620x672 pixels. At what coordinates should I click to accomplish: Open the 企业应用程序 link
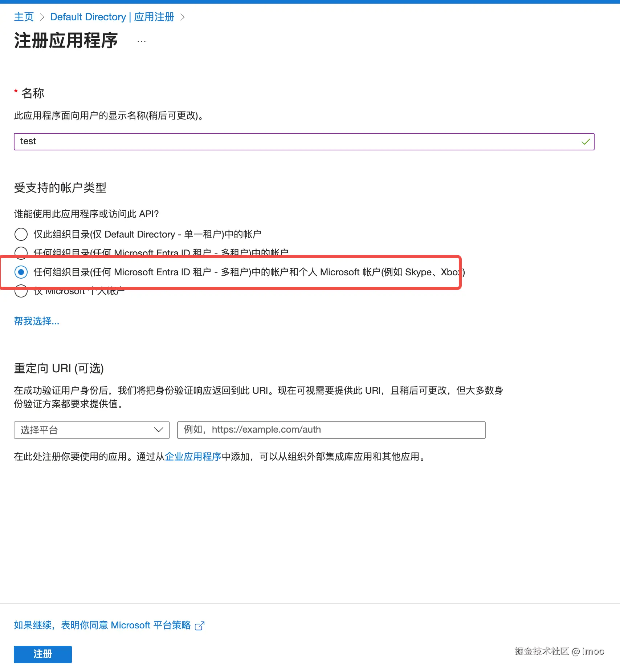[193, 457]
